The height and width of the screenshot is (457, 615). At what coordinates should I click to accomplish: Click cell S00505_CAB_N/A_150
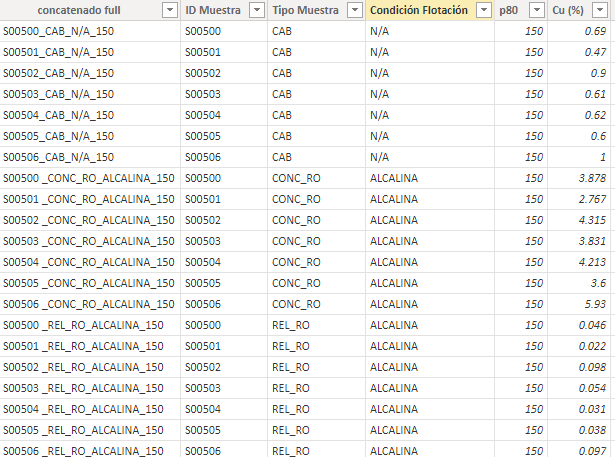coord(90,136)
